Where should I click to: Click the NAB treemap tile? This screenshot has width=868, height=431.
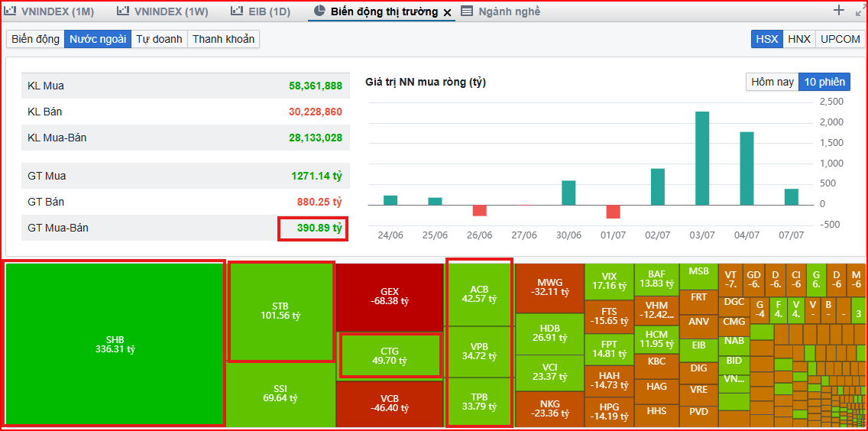(734, 345)
